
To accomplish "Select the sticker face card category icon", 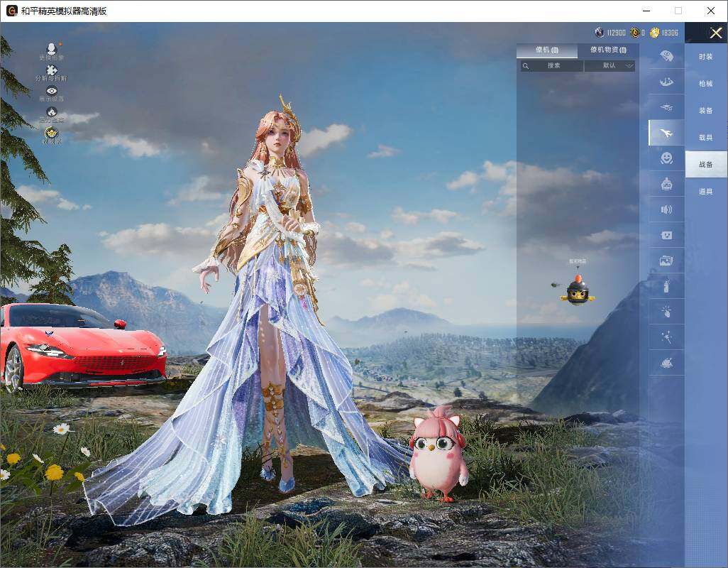I will pyautogui.click(x=667, y=236).
